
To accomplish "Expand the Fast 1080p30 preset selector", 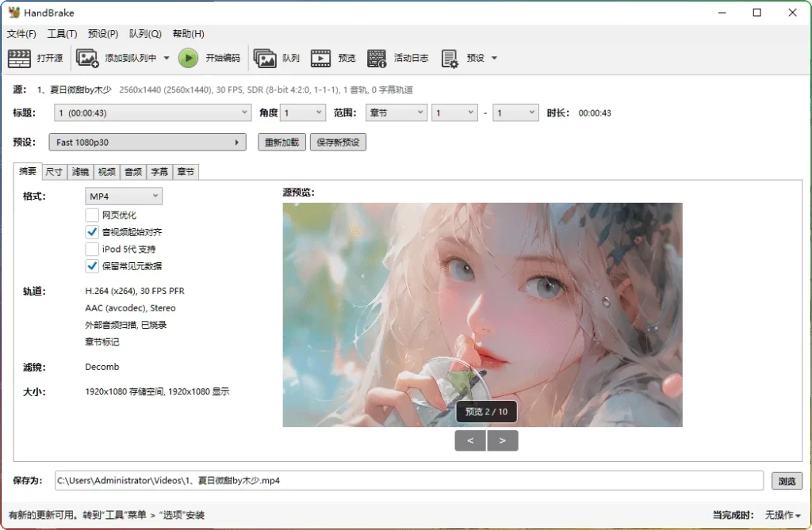I will (x=238, y=142).
